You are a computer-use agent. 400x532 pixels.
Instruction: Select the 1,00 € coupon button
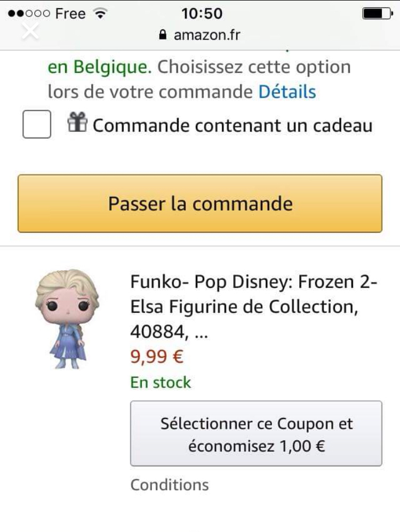click(256, 434)
